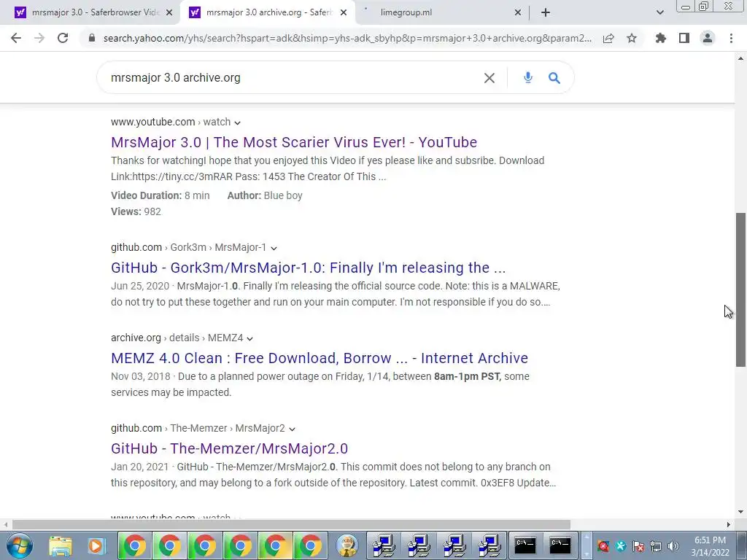Click the 'Views: 982' text

[x=136, y=212]
